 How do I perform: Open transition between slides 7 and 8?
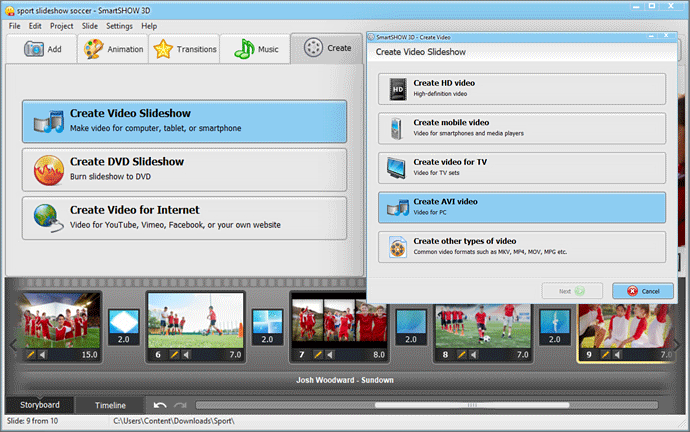click(411, 327)
